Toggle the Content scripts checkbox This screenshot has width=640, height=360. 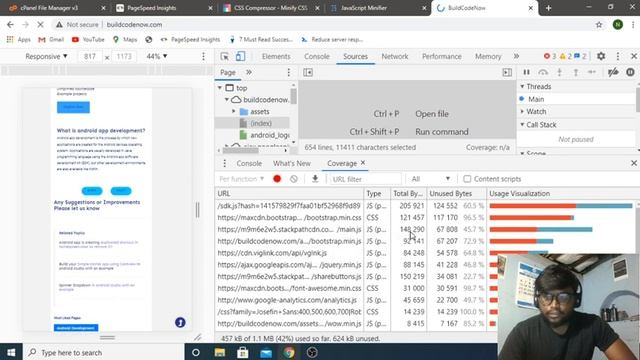click(467, 179)
